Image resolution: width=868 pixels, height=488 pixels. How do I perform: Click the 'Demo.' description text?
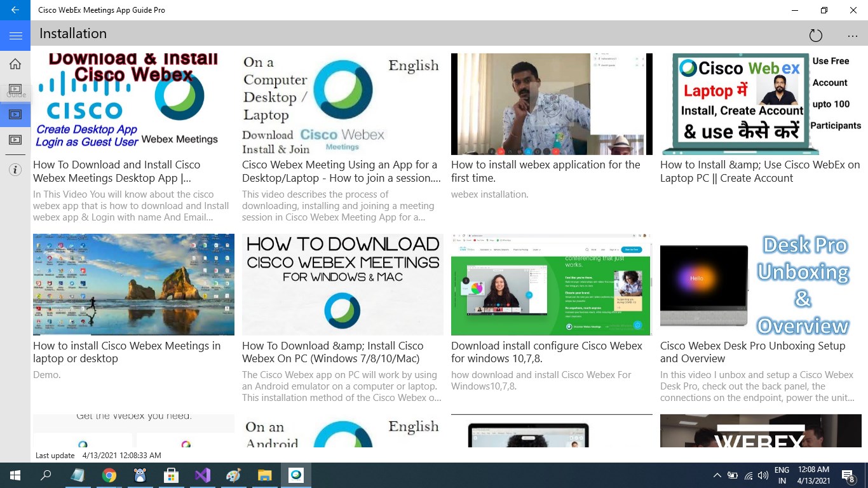coord(47,375)
